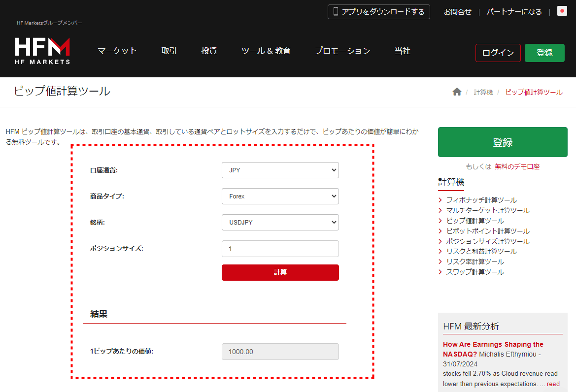Open the プロモーション menu
Screen dimensions: 576x392
(342, 51)
